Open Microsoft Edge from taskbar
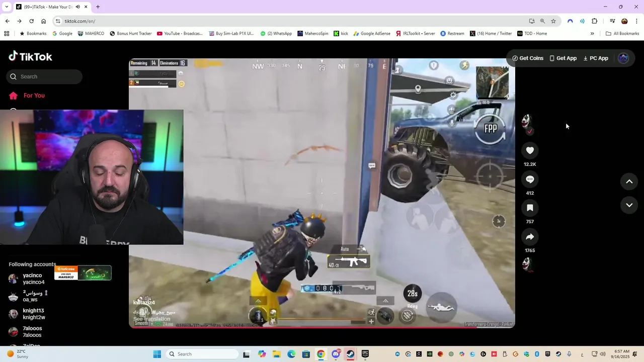 click(291, 354)
